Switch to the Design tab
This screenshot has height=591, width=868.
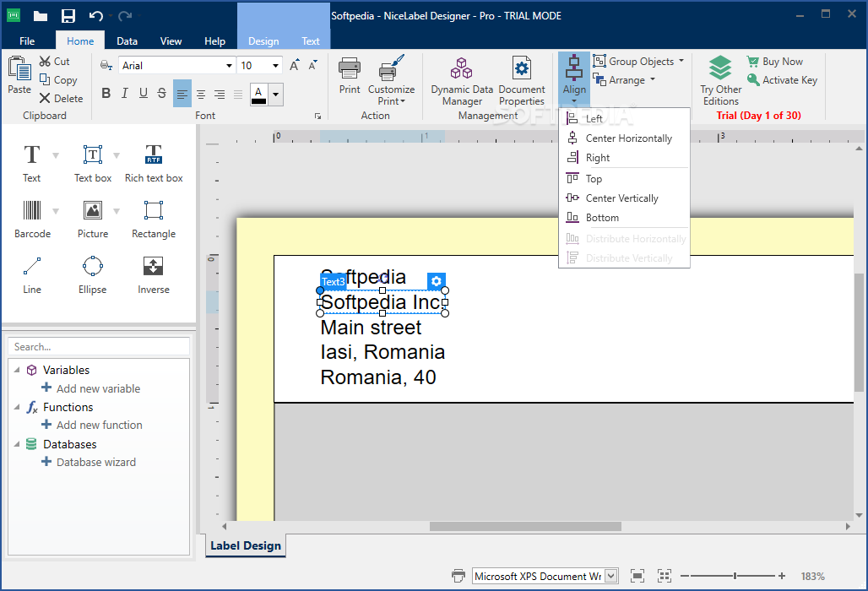[263, 41]
